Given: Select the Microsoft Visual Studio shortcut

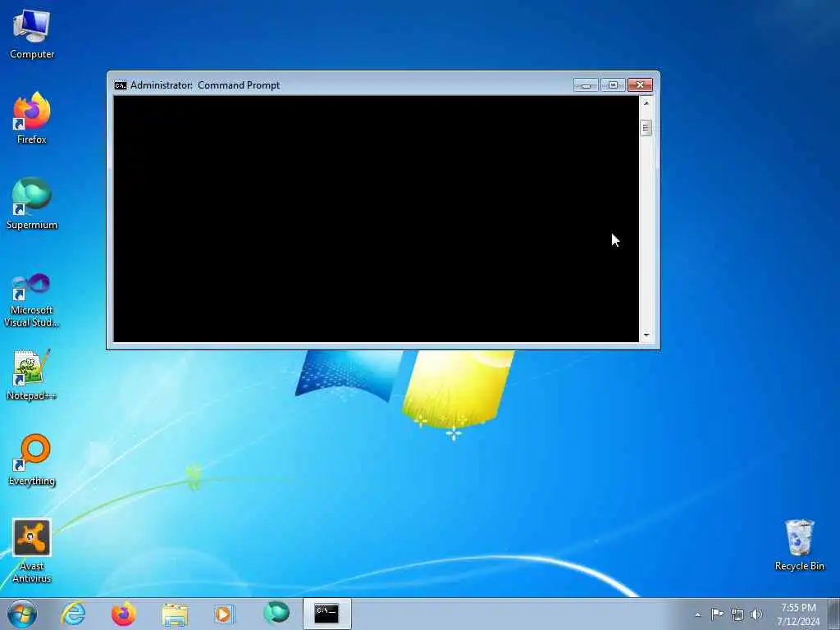Looking at the screenshot, I should pyautogui.click(x=32, y=300).
